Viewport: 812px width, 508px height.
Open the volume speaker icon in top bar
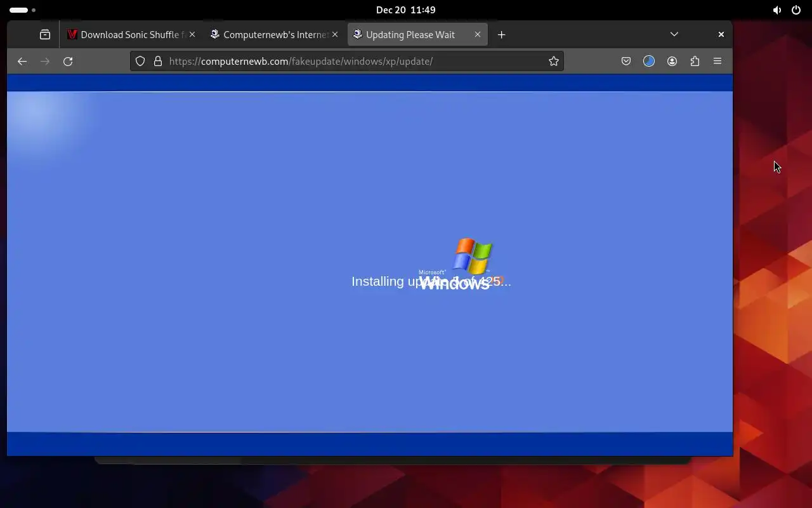[x=777, y=10]
